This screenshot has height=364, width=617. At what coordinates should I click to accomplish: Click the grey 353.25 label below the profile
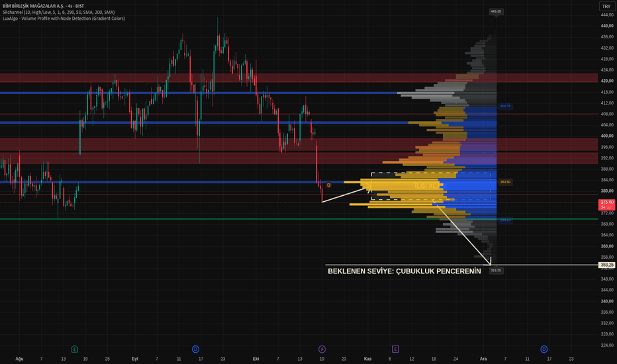pos(496,270)
